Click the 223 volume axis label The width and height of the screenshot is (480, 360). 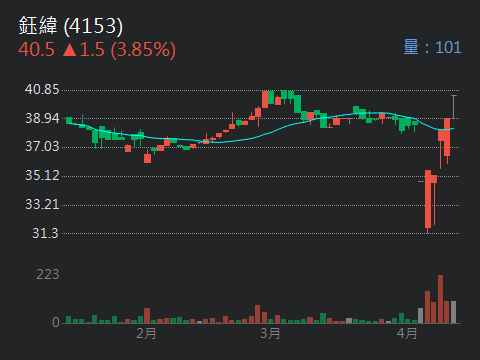click(48, 275)
